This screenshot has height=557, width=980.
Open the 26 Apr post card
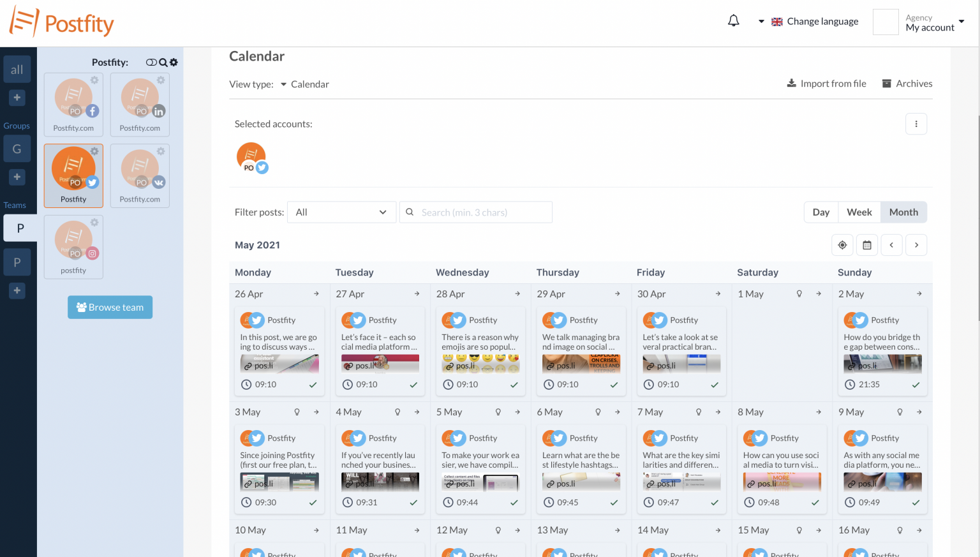pyautogui.click(x=279, y=352)
